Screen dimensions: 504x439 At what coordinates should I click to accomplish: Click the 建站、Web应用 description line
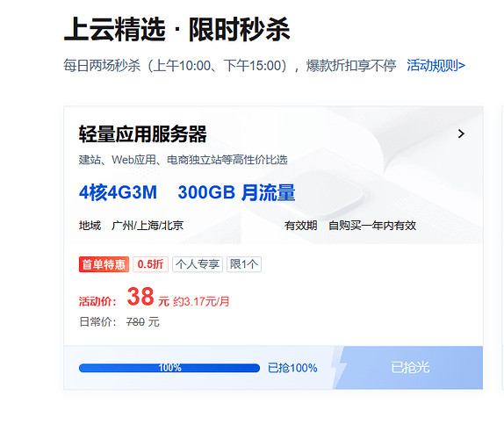tap(184, 160)
